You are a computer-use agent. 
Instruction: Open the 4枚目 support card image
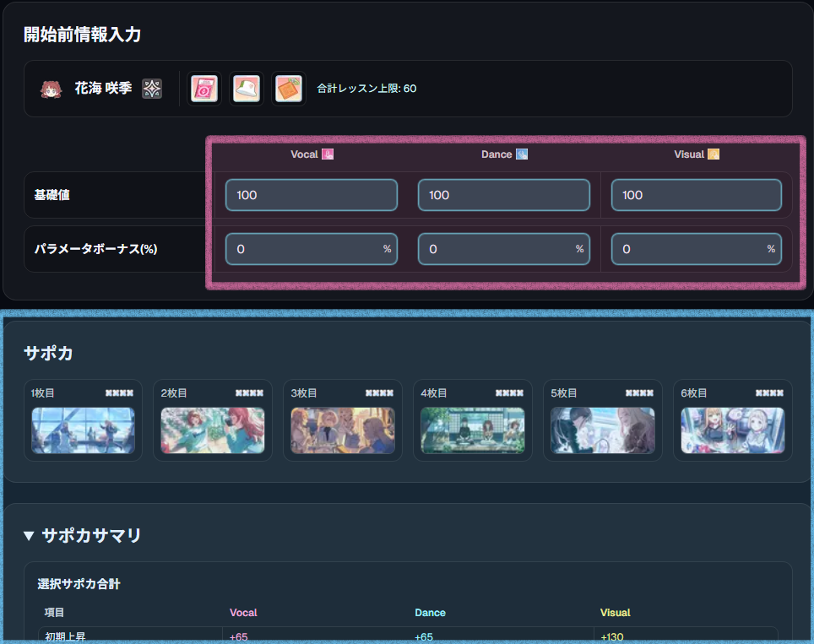(473, 430)
